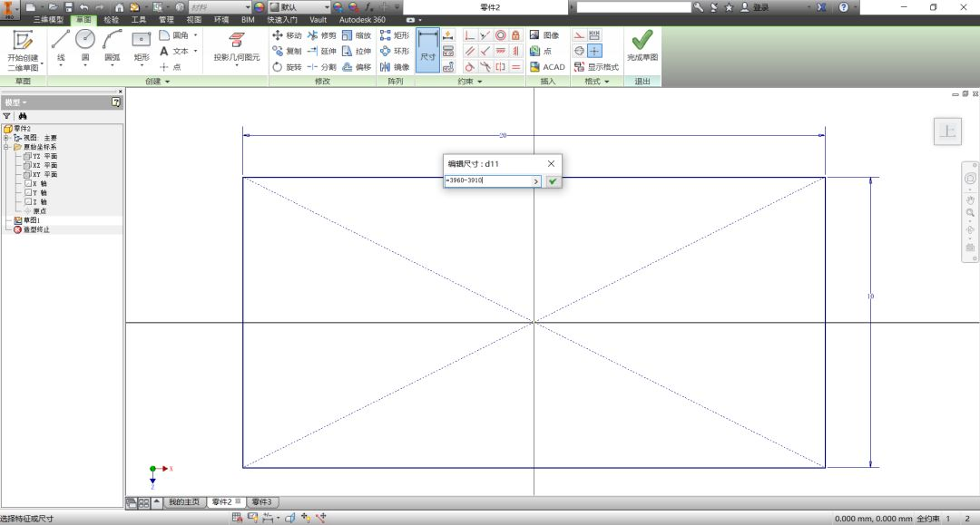Insert ACAD file icon
Image resolution: width=980 pixels, height=525 pixels.
coord(547,67)
